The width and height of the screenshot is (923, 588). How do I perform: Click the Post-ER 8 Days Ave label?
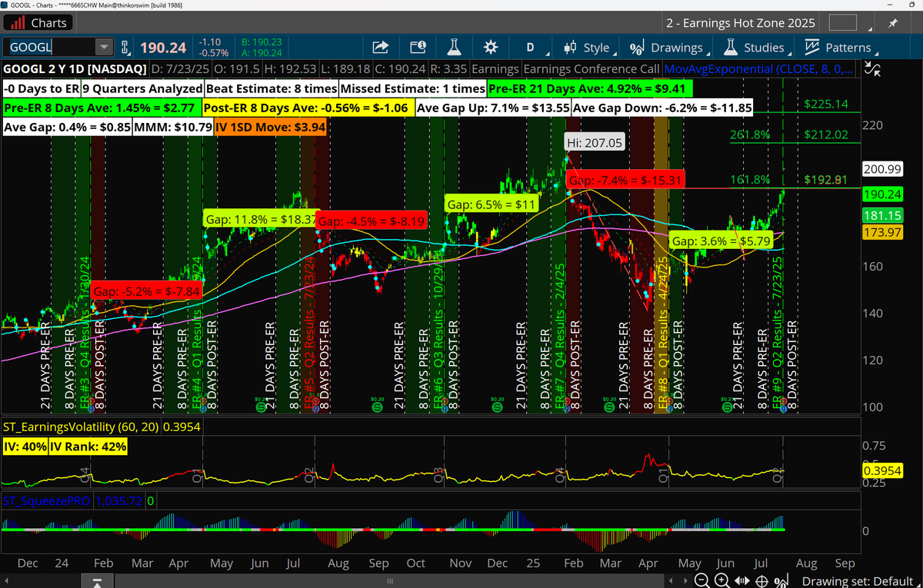point(309,107)
